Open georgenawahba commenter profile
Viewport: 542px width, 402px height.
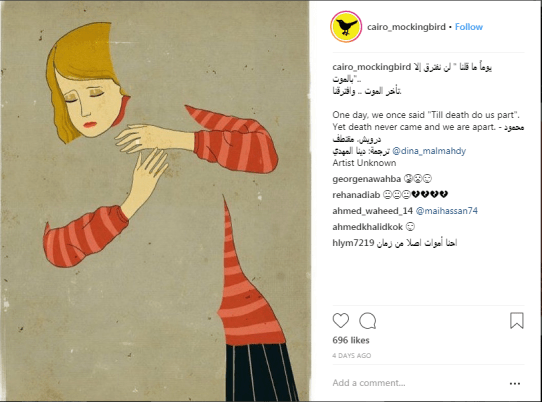[x=366, y=179]
